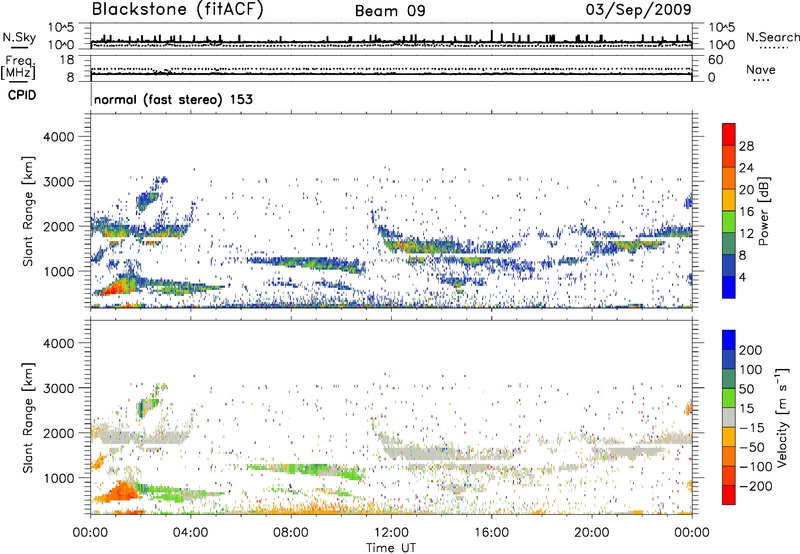This screenshot has height=554, width=800.
Task: Select the N.Search legend label
Action: click(772, 37)
